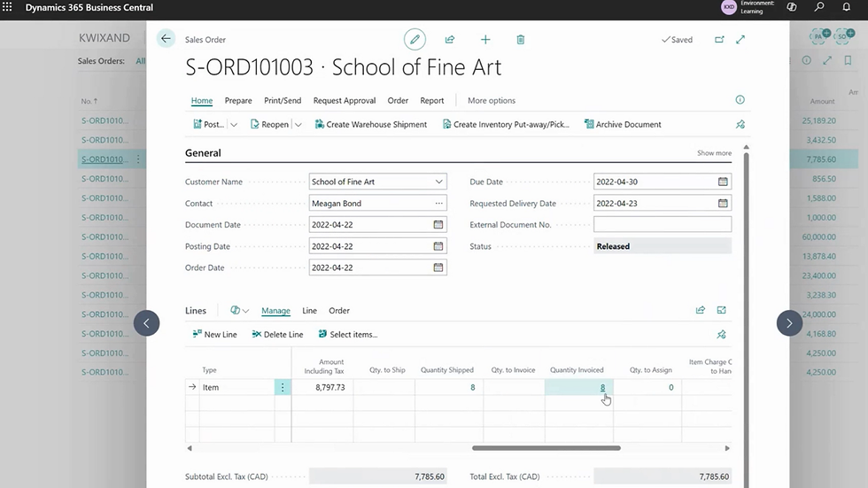
Task: Click the Contact field Meagan Bond
Action: (x=377, y=203)
